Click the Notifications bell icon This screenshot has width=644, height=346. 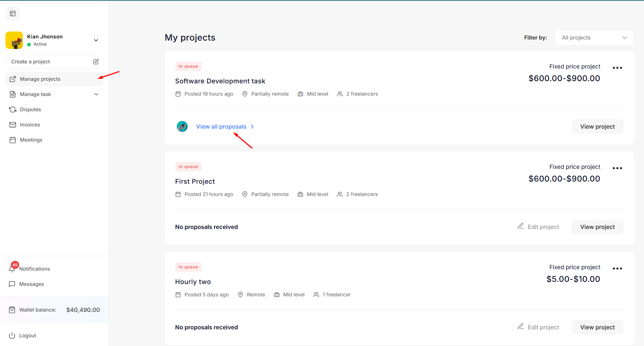pos(12,269)
